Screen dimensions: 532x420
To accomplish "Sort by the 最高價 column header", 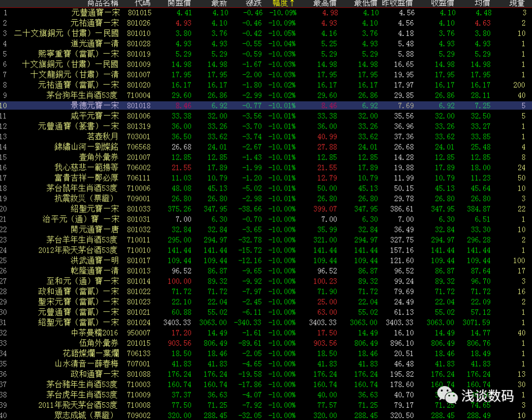I will click(325, 3).
